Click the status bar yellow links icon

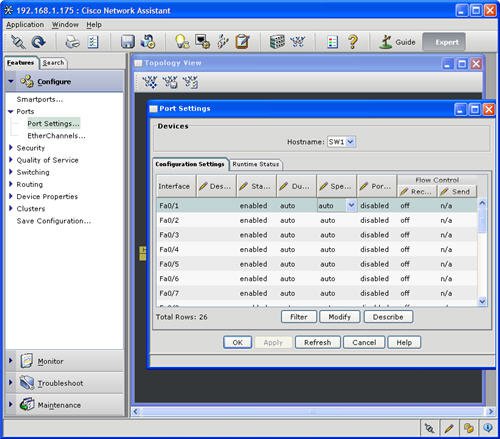click(468, 428)
